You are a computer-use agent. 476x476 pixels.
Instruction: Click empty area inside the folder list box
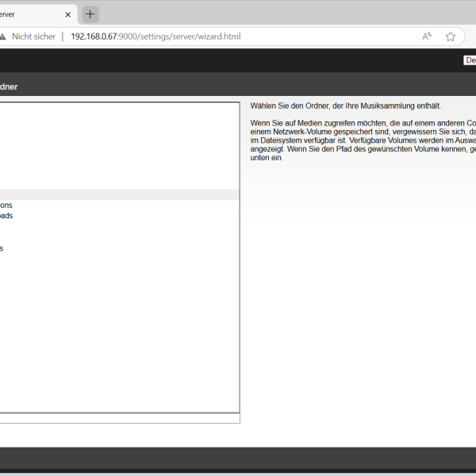(x=120, y=319)
